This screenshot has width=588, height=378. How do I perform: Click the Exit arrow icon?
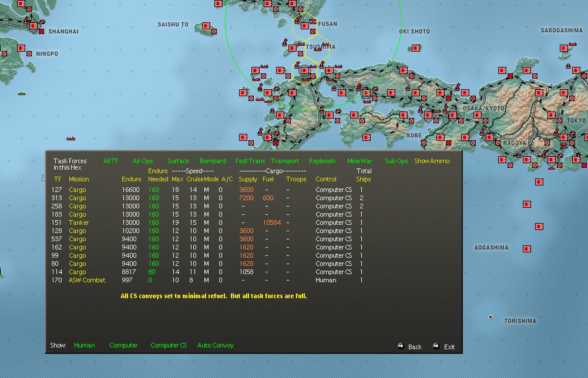pyautogui.click(x=436, y=346)
